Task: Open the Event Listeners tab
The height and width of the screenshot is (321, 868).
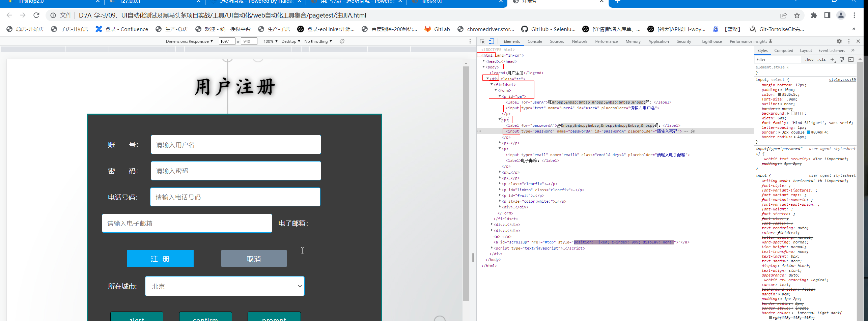Action: [x=832, y=50]
